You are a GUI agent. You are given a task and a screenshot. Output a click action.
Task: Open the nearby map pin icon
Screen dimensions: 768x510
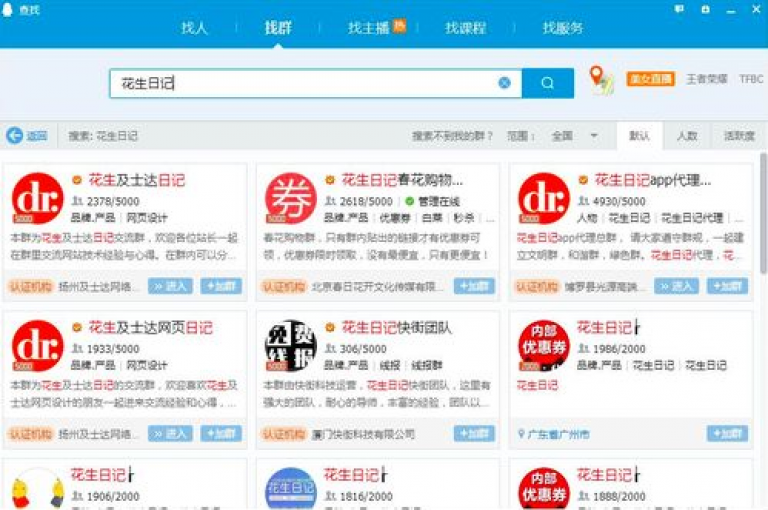tap(600, 79)
